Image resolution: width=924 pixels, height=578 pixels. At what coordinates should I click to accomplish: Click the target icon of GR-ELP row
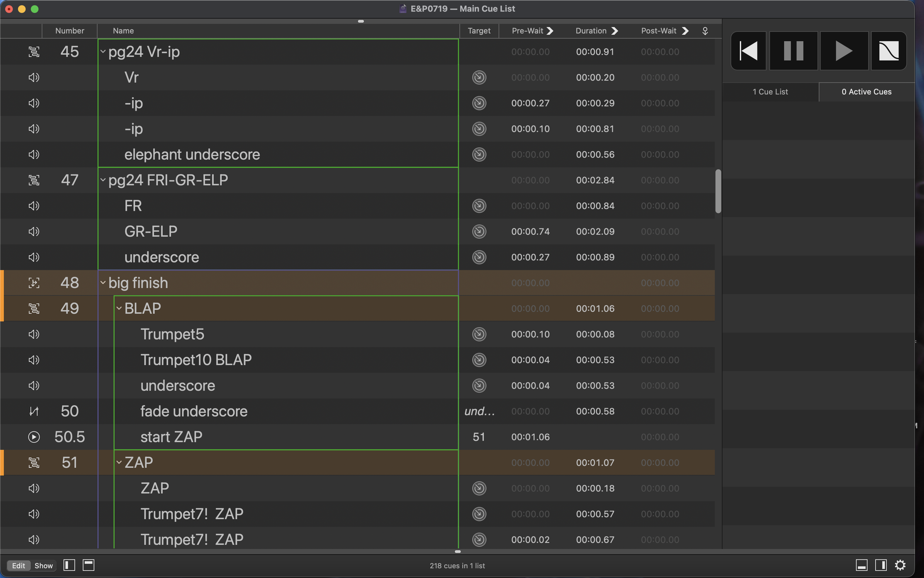(479, 231)
